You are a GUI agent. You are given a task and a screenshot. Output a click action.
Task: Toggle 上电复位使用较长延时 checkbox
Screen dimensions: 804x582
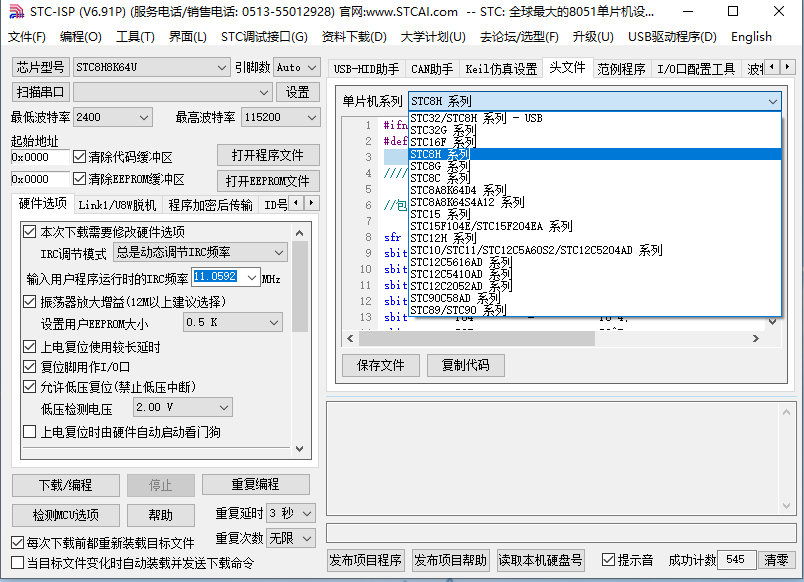pyautogui.click(x=29, y=347)
